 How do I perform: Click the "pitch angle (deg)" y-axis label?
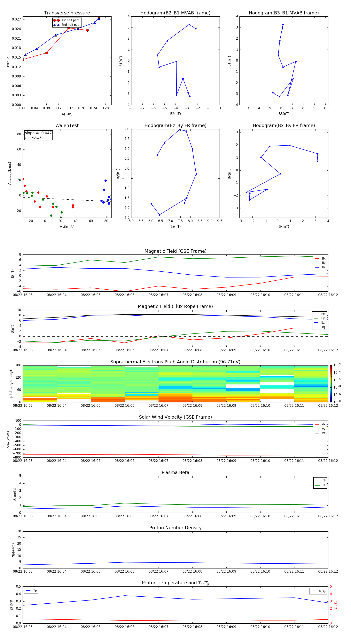point(11,384)
